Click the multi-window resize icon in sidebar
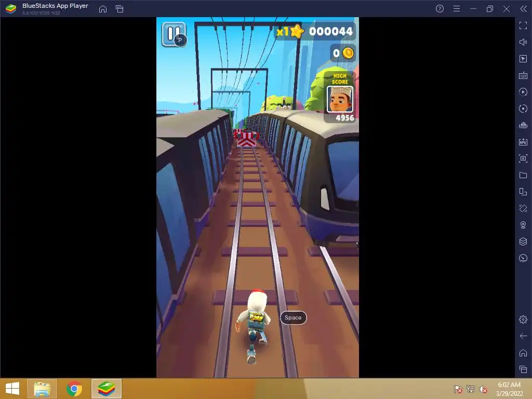This screenshot has width=532, height=399. pos(523,192)
